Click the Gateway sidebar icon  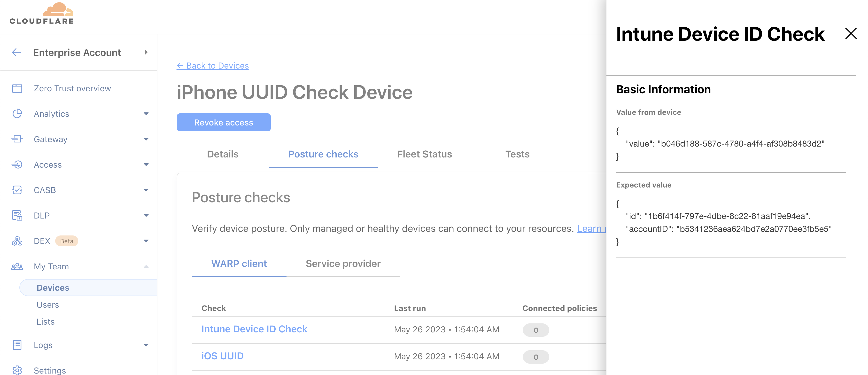tap(17, 139)
